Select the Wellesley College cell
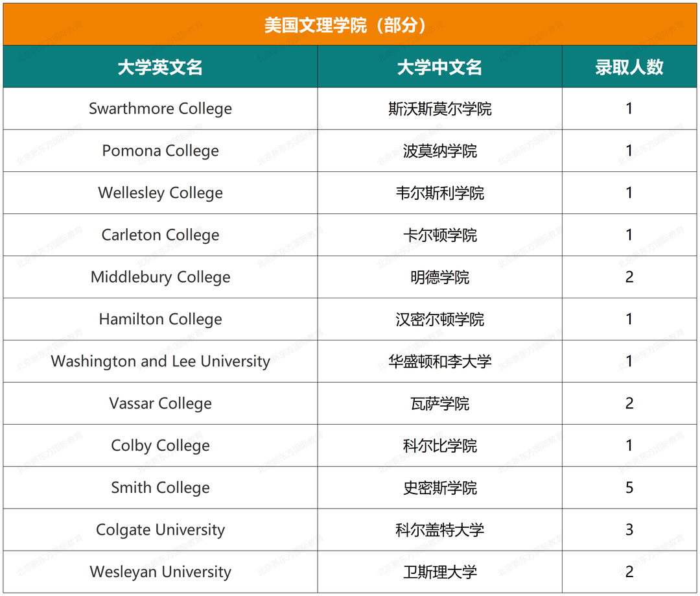The image size is (700, 596). click(x=160, y=193)
